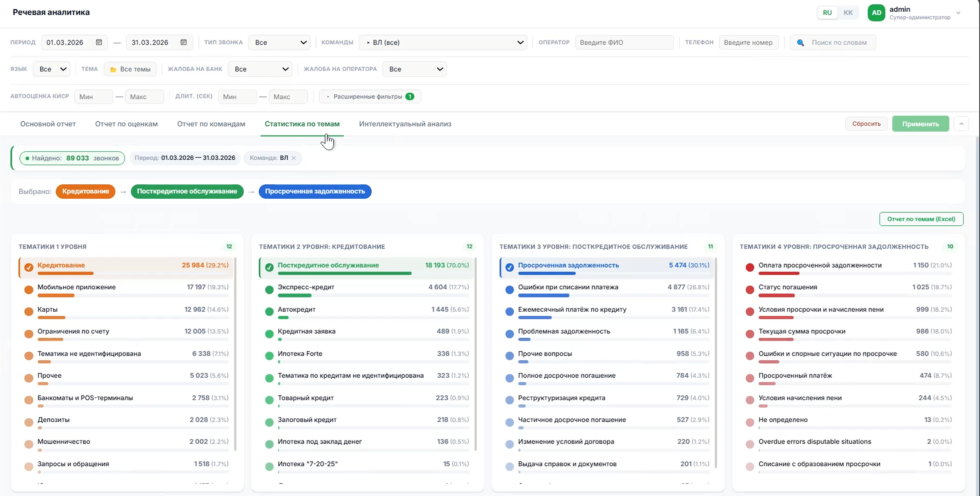Click the blue dot next to Ошибки при списании платежа
Viewport: 980px width, 496px height.
[510, 290]
